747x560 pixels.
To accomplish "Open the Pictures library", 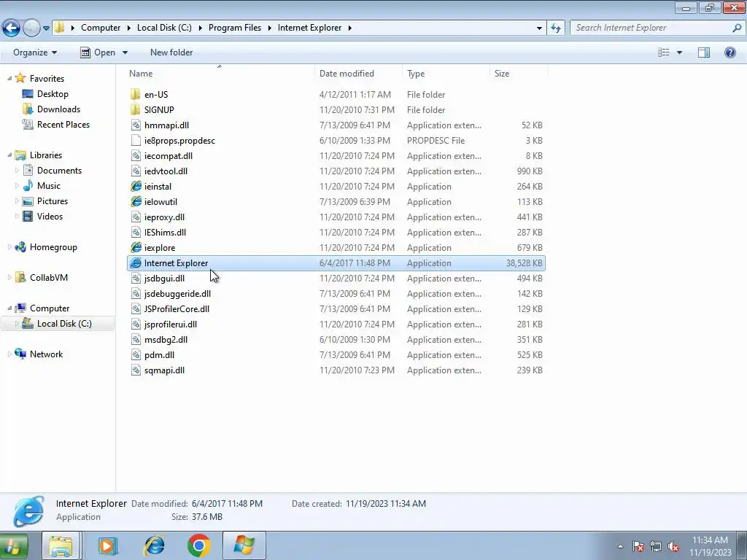I will click(x=53, y=201).
